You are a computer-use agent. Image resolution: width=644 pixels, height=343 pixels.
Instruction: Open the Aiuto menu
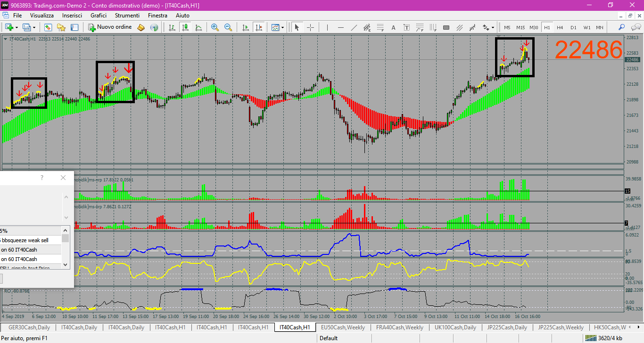click(182, 16)
